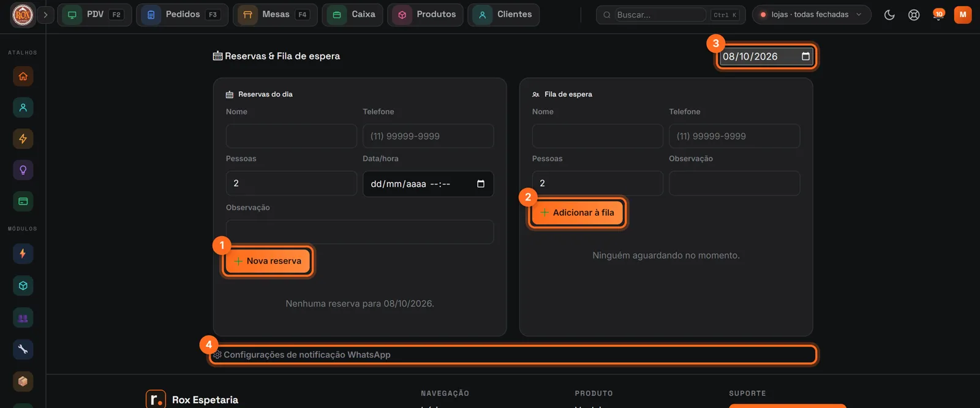Click the Pessoas field in Reservas do dia

pyautogui.click(x=292, y=183)
